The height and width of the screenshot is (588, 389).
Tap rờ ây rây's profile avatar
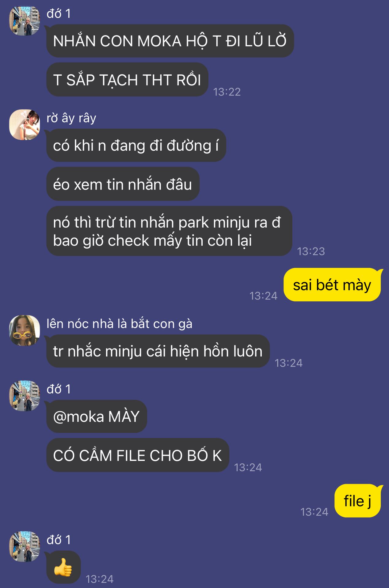click(x=25, y=125)
